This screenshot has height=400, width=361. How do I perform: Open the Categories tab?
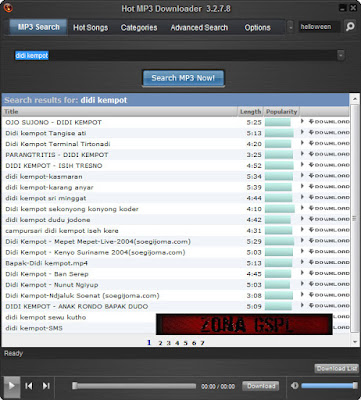(x=139, y=28)
